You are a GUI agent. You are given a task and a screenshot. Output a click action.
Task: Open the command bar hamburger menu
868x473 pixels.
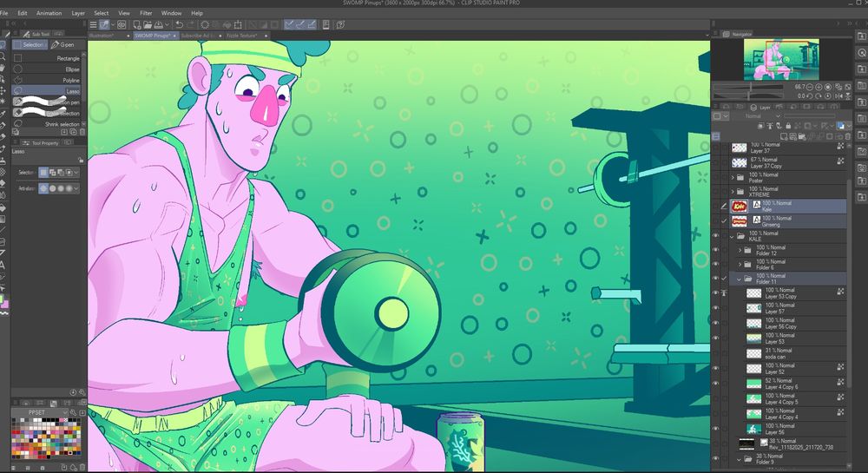coord(93,24)
